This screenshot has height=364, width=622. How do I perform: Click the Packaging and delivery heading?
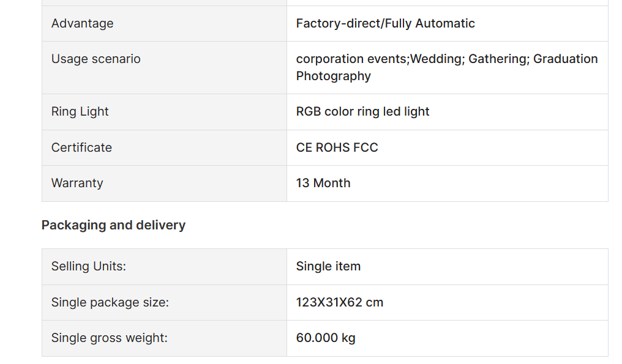(x=113, y=225)
